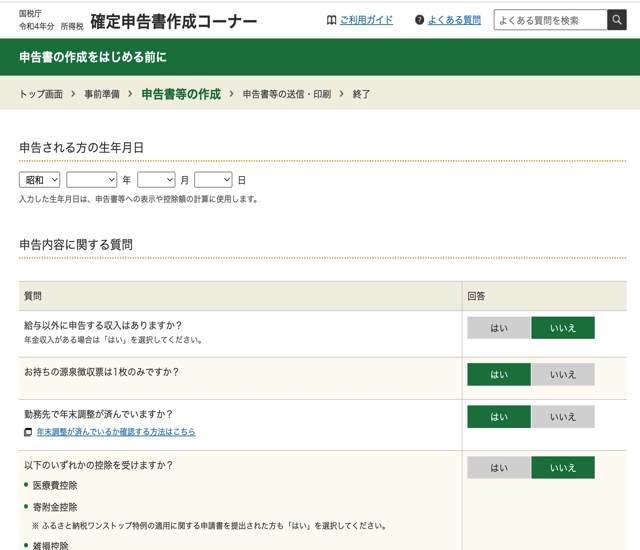Open the birth day dropdown
Screen dimensions: 640x550
[213, 180]
